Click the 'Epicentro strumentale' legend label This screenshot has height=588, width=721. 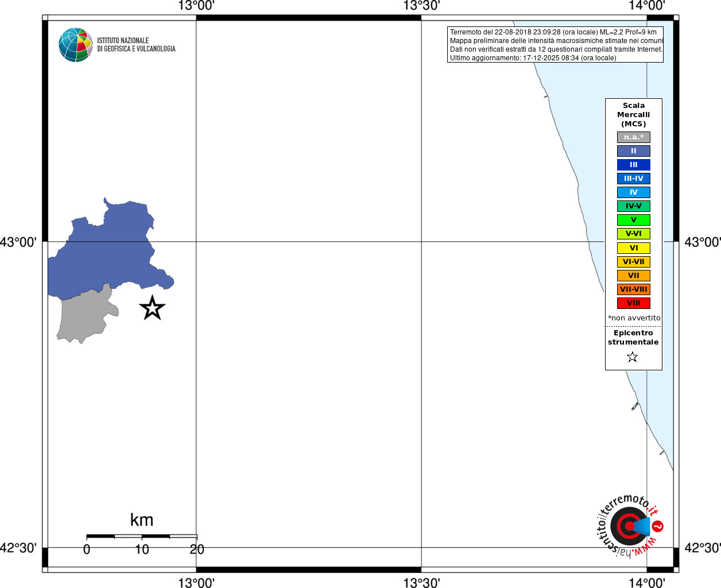pyautogui.click(x=633, y=338)
